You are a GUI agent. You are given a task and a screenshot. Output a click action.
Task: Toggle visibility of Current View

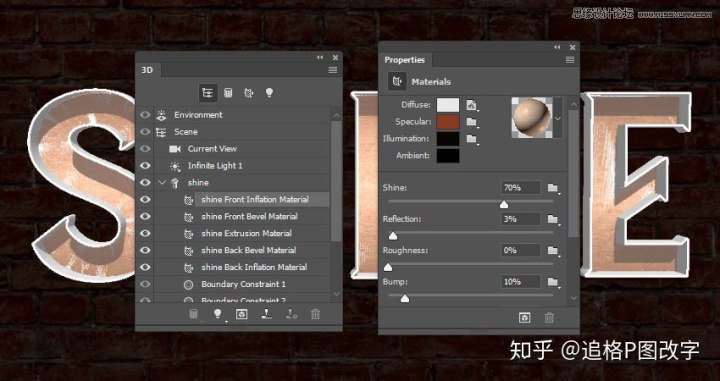(145, 149)
